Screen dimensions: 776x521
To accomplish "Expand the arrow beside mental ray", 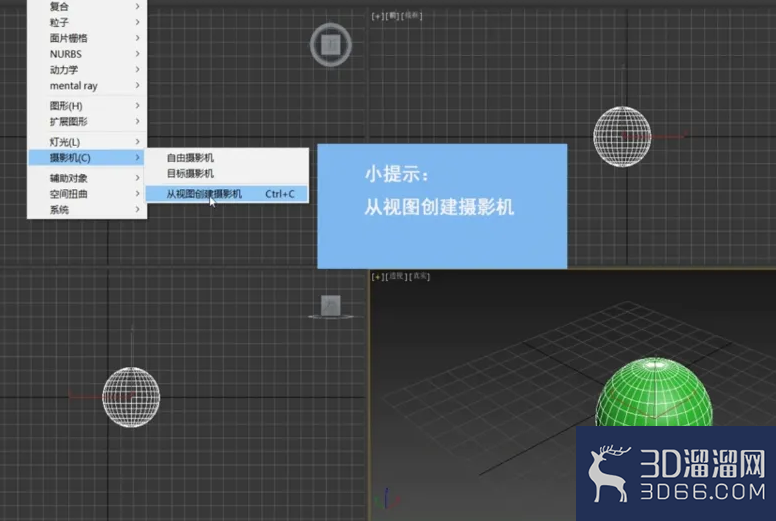I will pyautogui.click(x=138, y=85).
